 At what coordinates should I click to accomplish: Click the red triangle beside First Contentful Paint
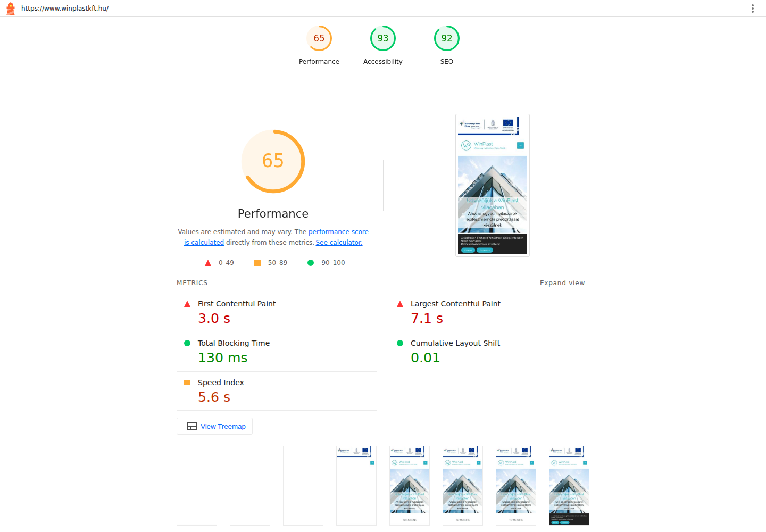tap(187, 304)
